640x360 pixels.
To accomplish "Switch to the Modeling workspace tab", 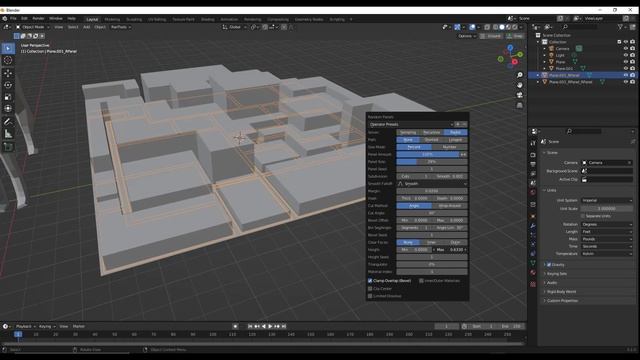I will click(112, 19).
